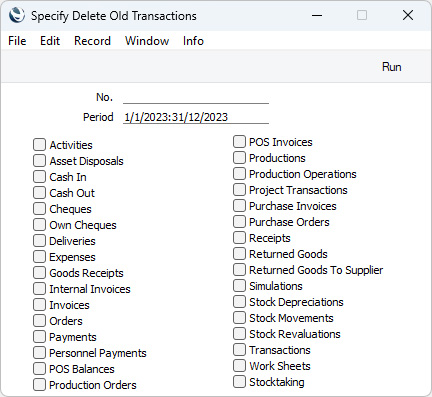Viewport: 432px width, 397px height.
Task: Tick the Internal Invoices checkbox
Action: [x=39, y=289]
